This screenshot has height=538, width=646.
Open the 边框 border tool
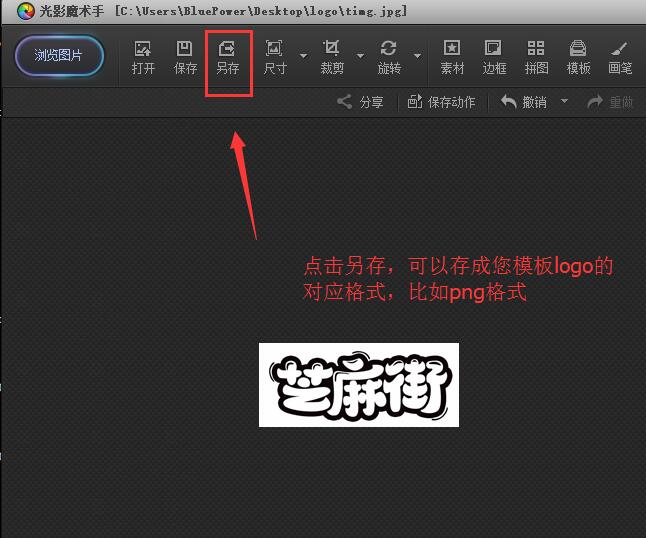(x=494, y=58)
